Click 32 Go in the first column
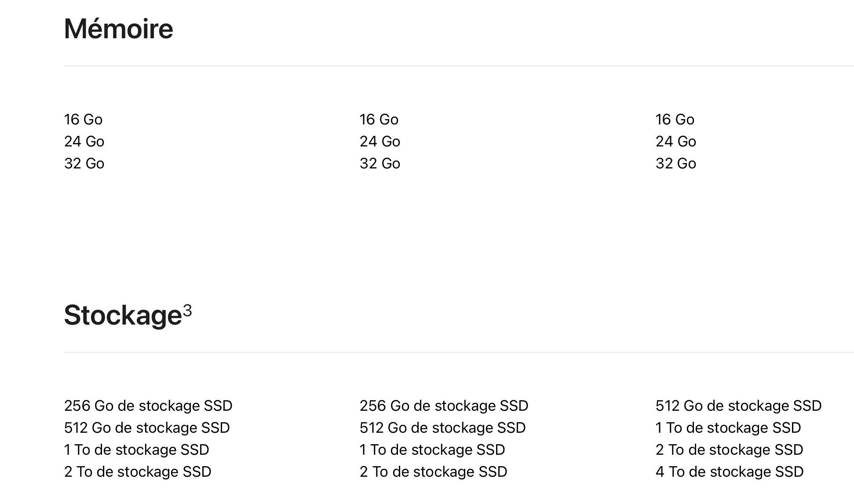Viewport: 854px width, 504px height. [84, 164]
